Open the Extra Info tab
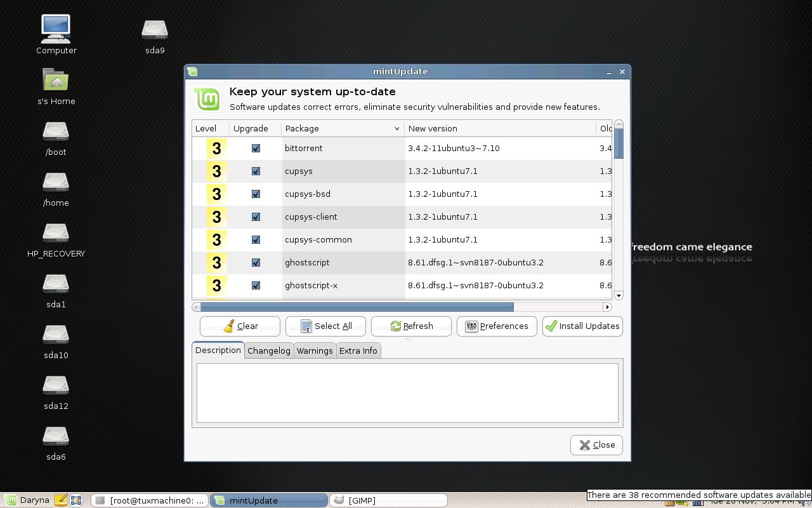812x508 pixels. [358, 351]
